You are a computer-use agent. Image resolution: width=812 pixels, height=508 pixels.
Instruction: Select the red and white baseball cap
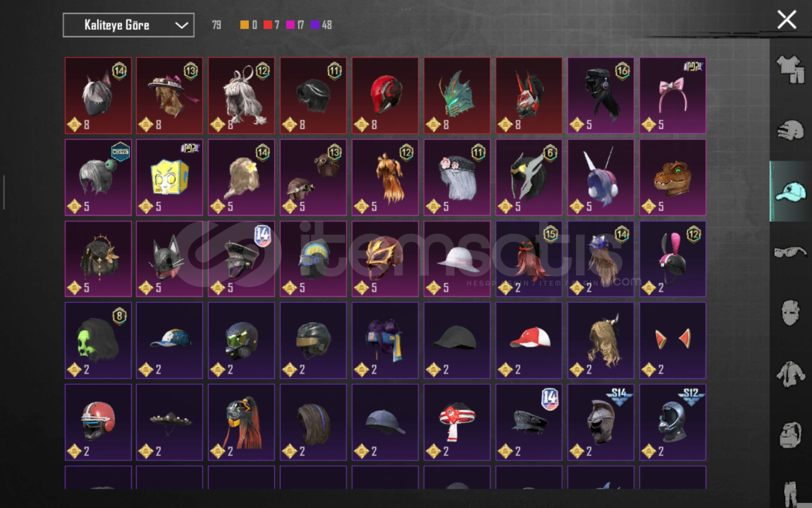(x=529, y=341)
